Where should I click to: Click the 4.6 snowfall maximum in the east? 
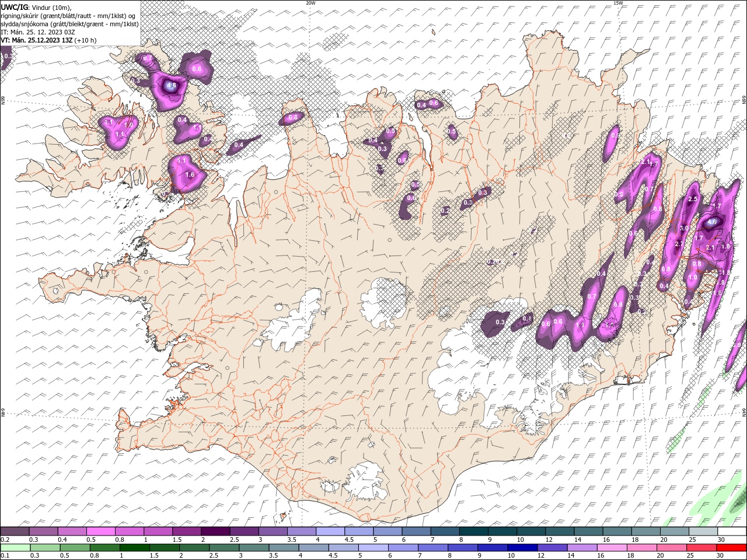tap(712, 222)
